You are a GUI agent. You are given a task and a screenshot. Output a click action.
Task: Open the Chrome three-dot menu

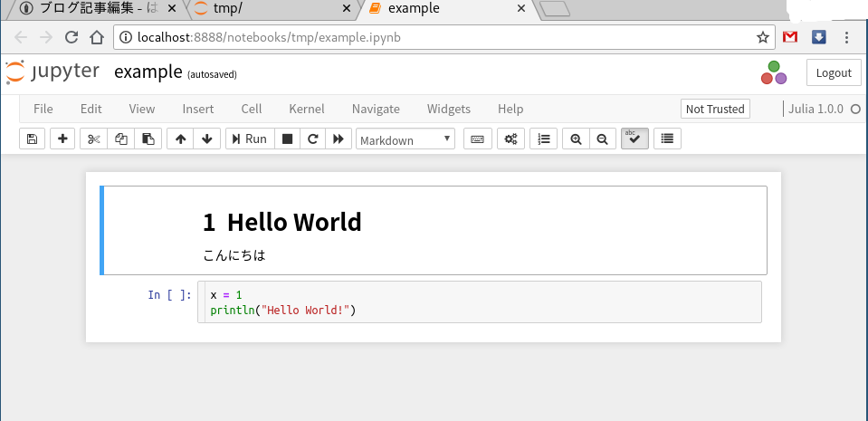pyautogui.click(x=846, y=38)
